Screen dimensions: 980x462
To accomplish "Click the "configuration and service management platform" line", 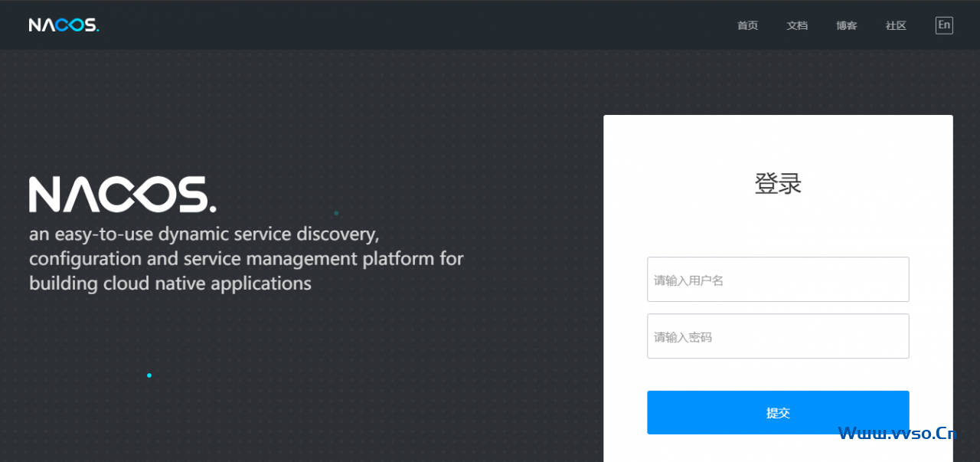I will coord(246,258).
